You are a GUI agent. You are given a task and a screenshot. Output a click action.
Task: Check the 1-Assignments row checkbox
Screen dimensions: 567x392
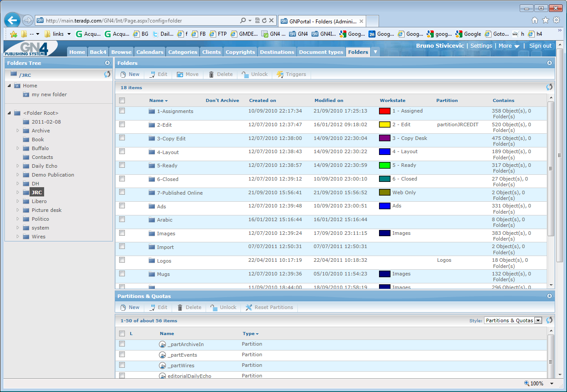point(122,111)
